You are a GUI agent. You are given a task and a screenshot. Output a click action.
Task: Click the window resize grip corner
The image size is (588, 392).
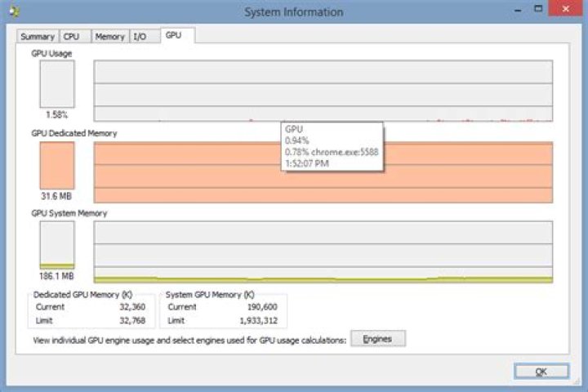pyautogui.click(x=576, y=381)
